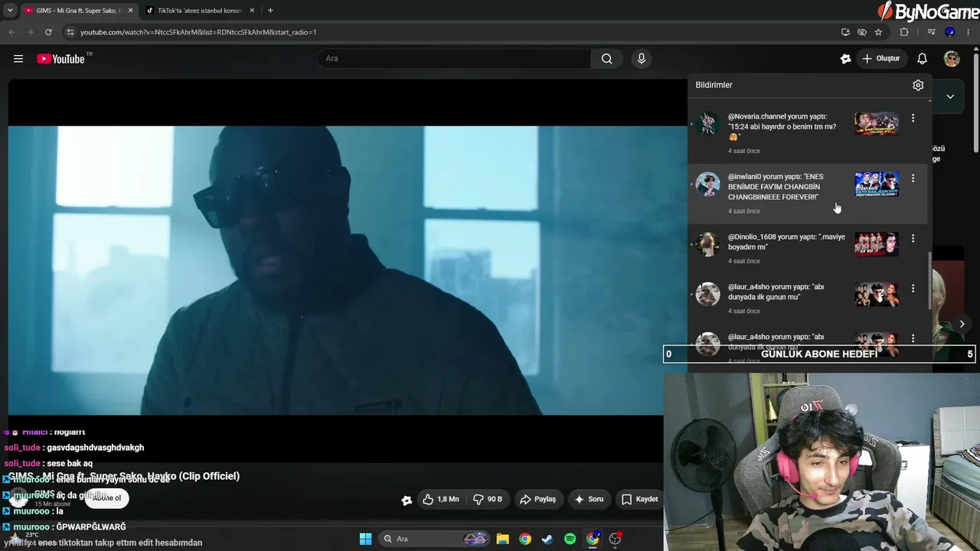980x551 pixels.
Task: Ask about video with Soru button
Action: click(590, 500)
